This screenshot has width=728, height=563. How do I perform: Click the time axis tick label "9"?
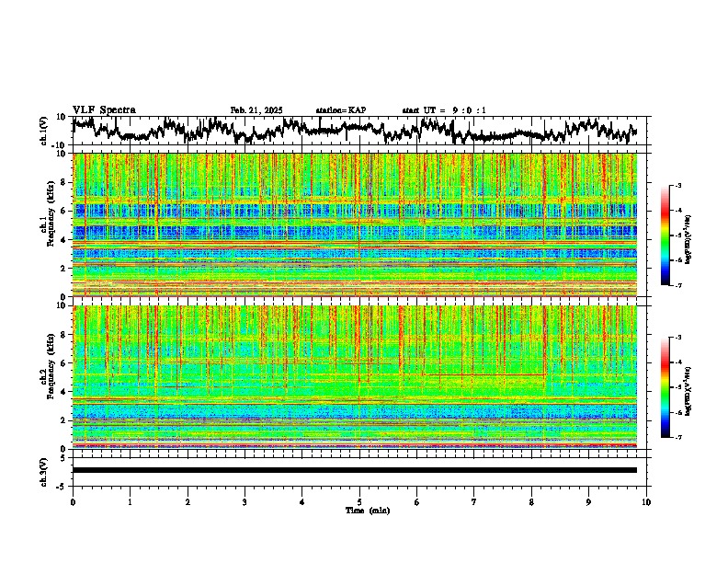coord(588,502)
